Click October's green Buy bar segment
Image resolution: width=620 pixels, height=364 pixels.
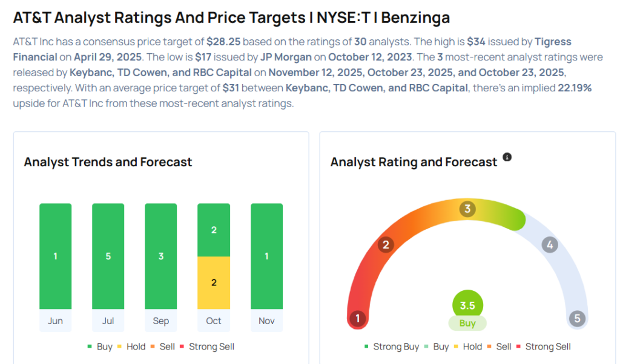pyautogui.click(x=214, y=230)
